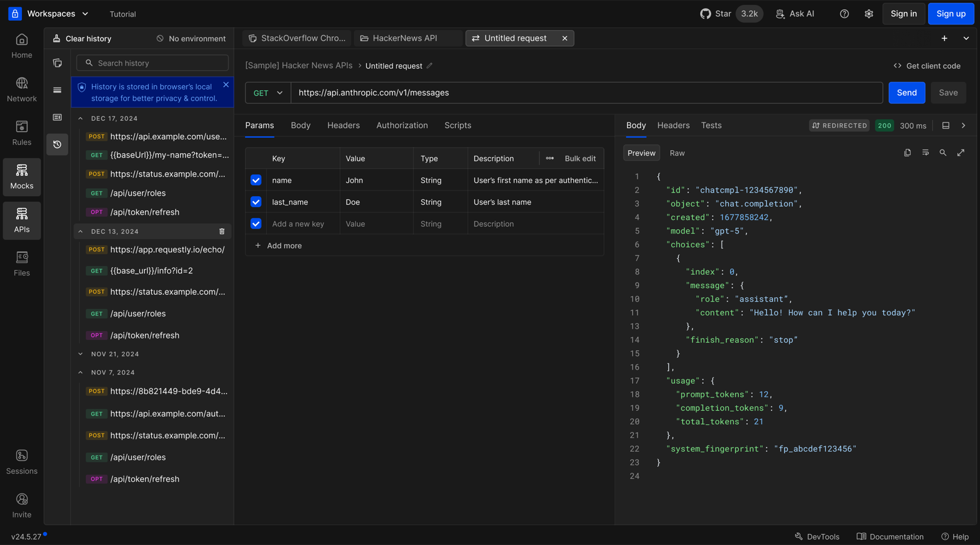Open the Sessions sidebar section
Screen dimensions: 980x545
21,462
